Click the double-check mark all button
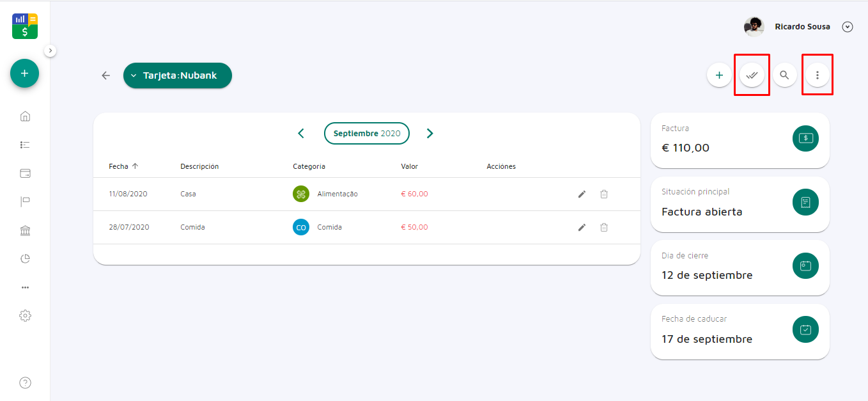Viewport: 868px width, 401px height. click(752, 75)
